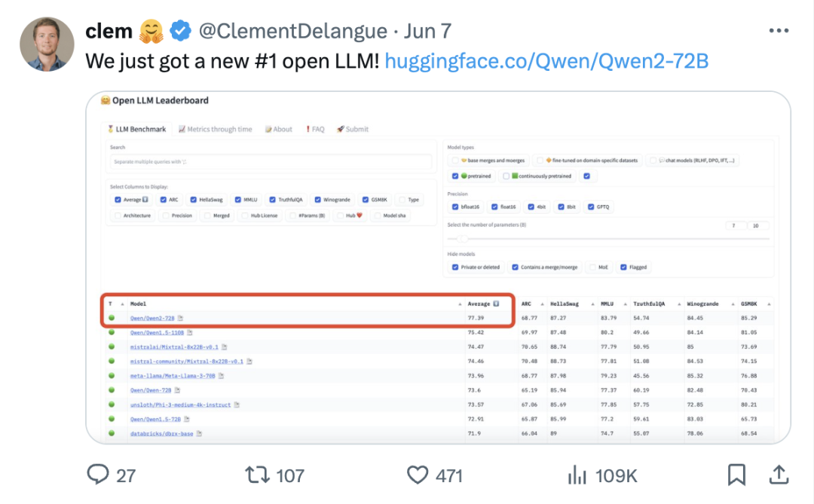Click the rocket icon on the Submit tab
Image resolution: width=814 pixels, height=504 pixels.
tap(338, 129)
